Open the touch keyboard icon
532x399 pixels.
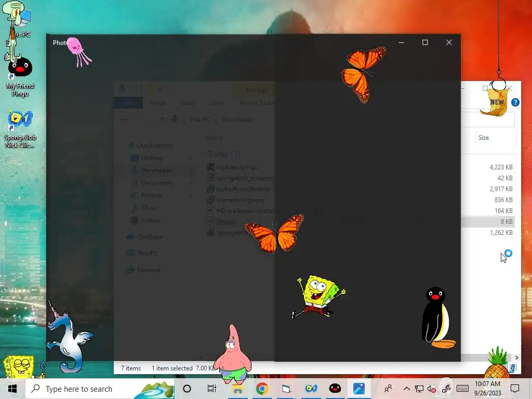462,389
